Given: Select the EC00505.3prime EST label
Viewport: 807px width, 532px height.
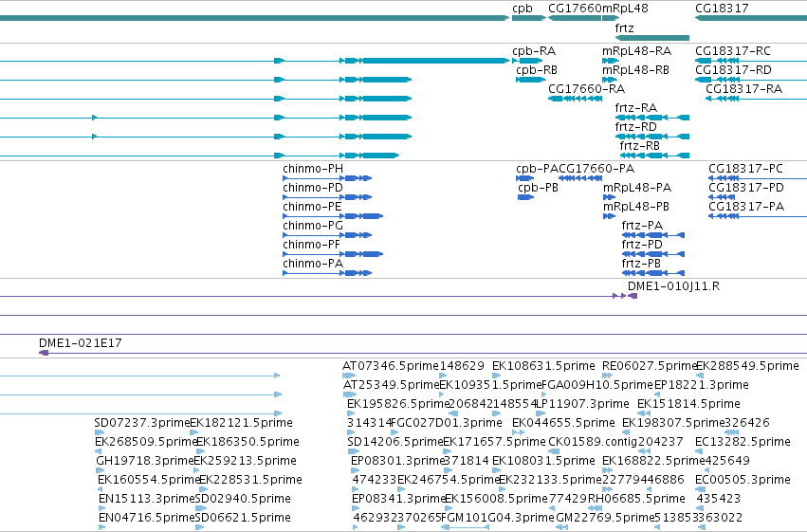Looking at the screenshot, I should [743, 480].
